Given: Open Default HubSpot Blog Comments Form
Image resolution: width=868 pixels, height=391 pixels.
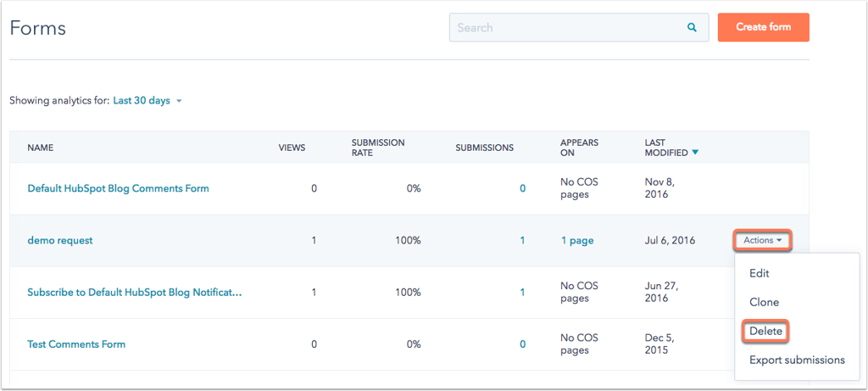Looking at the screenshot, I should (119, 188).
